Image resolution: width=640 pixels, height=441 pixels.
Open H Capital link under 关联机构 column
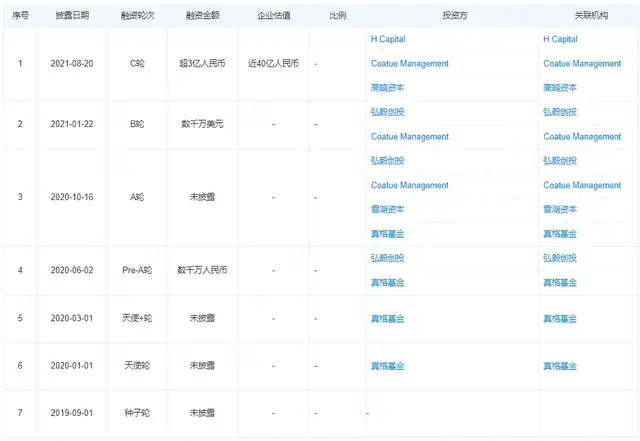[560, 39]
